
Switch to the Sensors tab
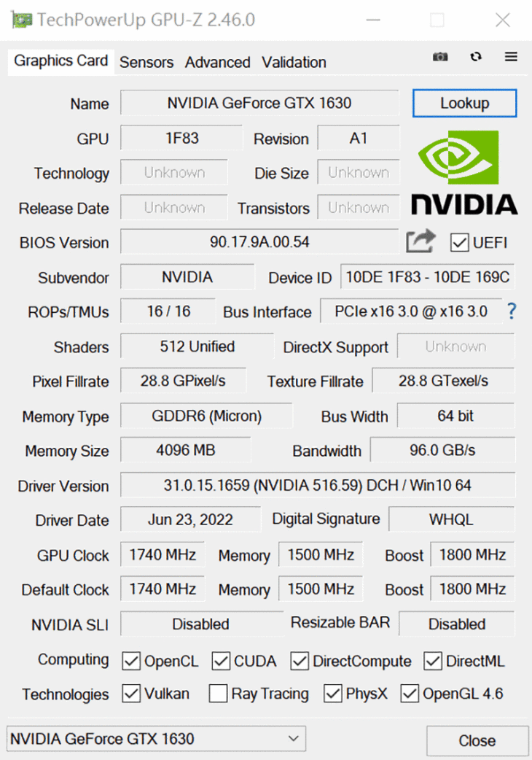point(146,62)
